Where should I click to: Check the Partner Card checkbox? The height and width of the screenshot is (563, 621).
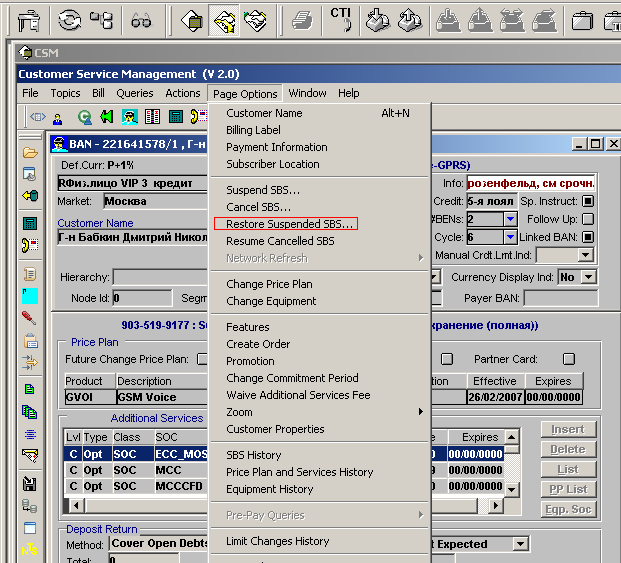568,359
